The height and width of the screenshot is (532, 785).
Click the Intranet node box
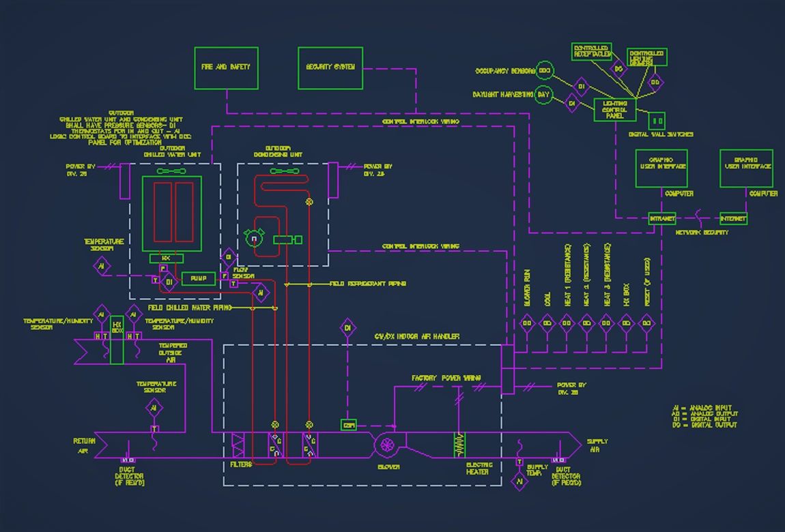click(x=661, y=219)
